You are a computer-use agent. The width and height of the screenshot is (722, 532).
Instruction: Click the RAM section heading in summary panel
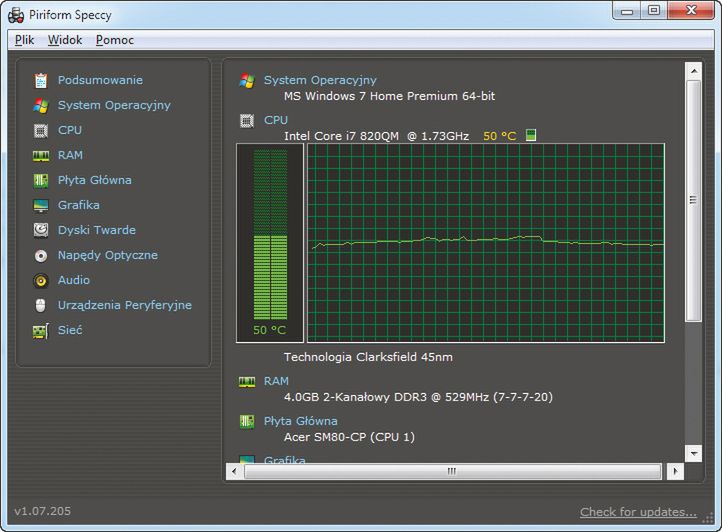[276, 381]
